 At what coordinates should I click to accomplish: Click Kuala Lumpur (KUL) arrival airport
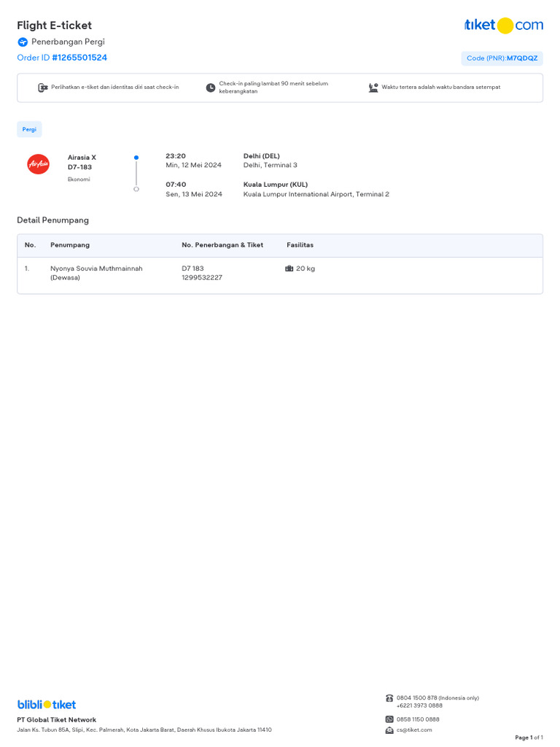click(x=275, y=185)
